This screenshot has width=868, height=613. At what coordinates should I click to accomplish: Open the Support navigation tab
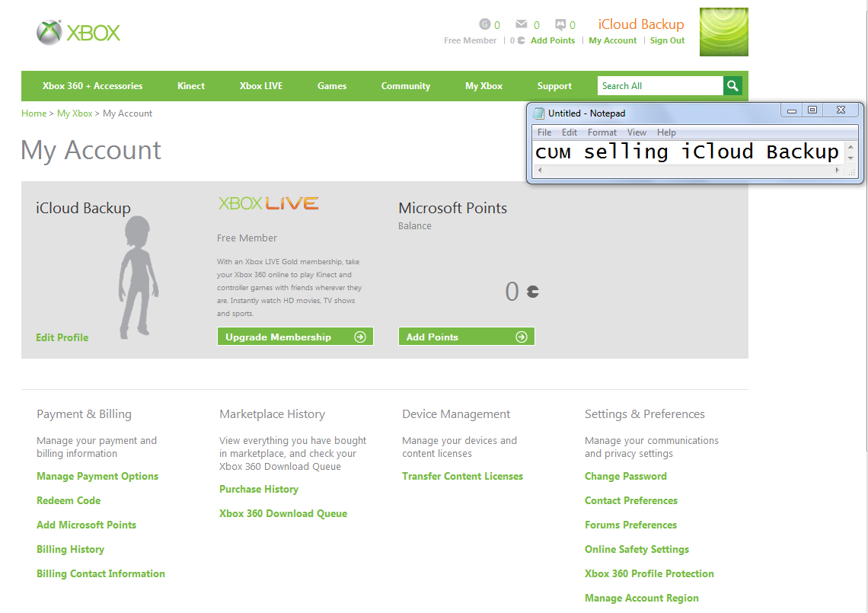point(554,86)
